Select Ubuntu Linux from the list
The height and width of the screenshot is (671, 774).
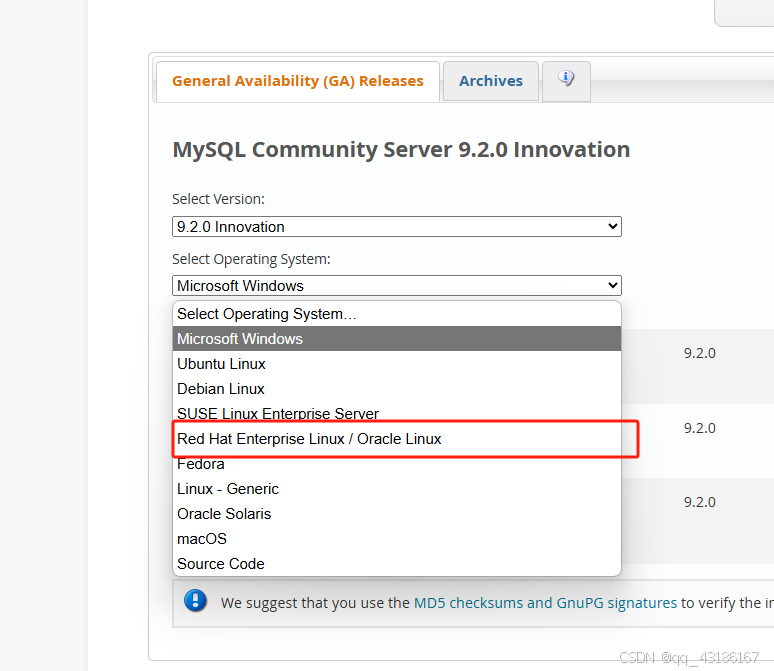396,364
